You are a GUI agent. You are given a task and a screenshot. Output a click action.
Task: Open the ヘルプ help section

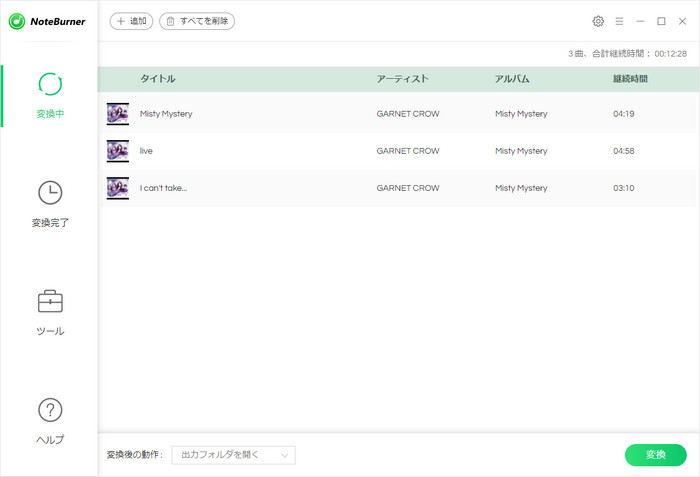coord(50,421)
